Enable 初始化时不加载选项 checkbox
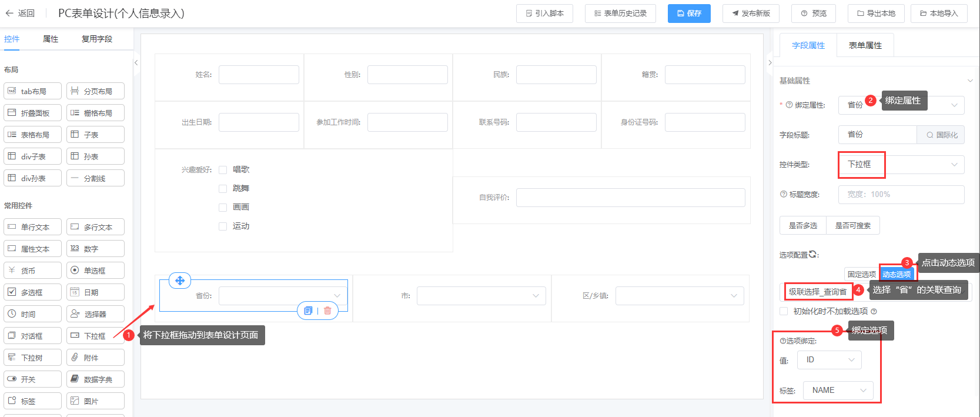This screenshot has height=417, width=980. pyautogui.click(x=784, y=311)
